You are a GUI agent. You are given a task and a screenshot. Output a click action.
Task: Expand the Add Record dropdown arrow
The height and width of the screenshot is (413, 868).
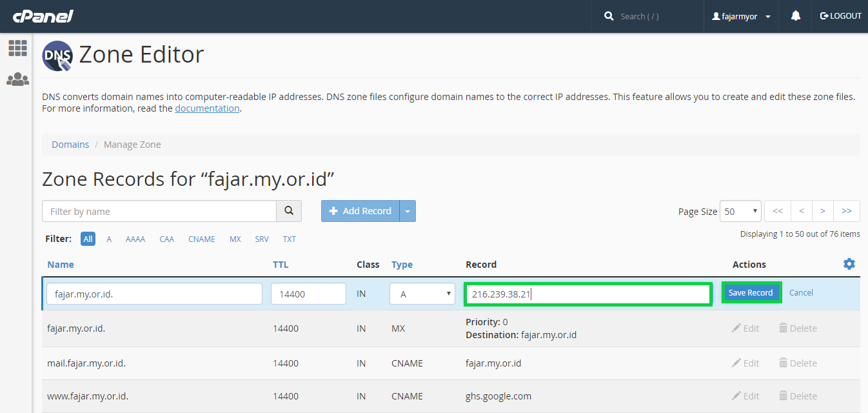click(x=408, y=211)
